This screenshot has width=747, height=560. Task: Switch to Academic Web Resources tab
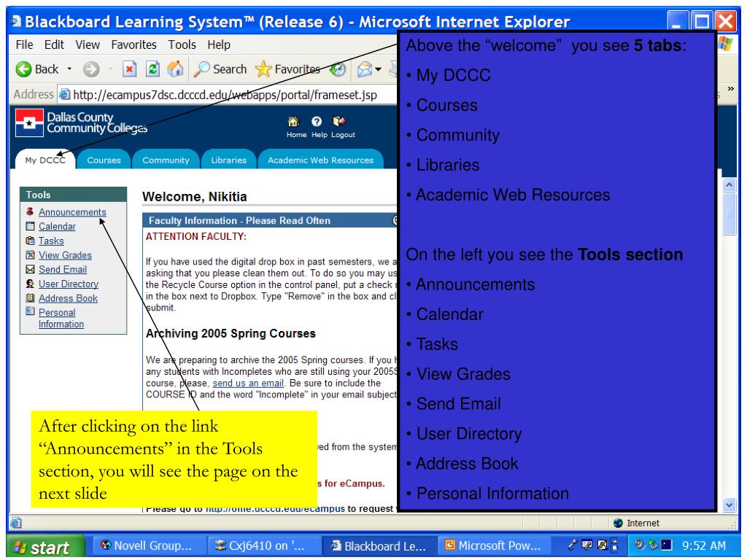[321, 160]
